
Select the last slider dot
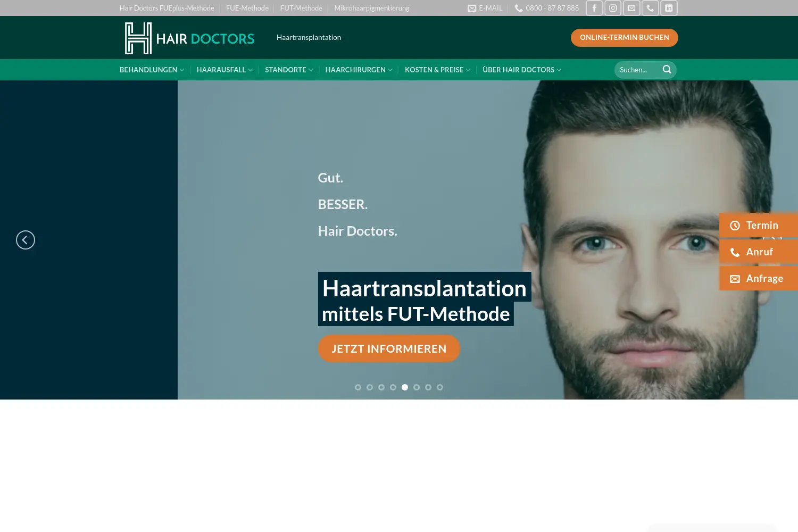(x=440, y=387)
